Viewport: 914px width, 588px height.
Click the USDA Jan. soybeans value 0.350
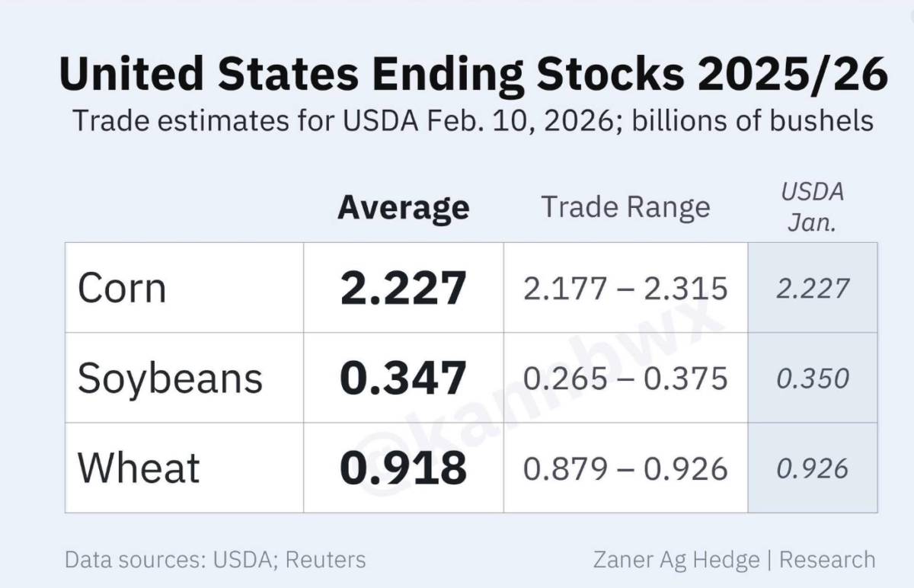coord(813,379)
